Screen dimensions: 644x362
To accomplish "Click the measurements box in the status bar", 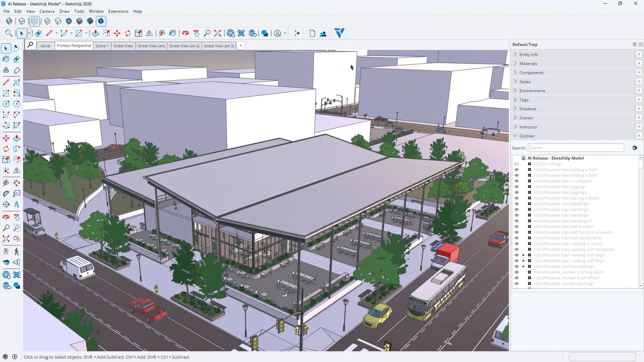I will (x=602, y=357).
